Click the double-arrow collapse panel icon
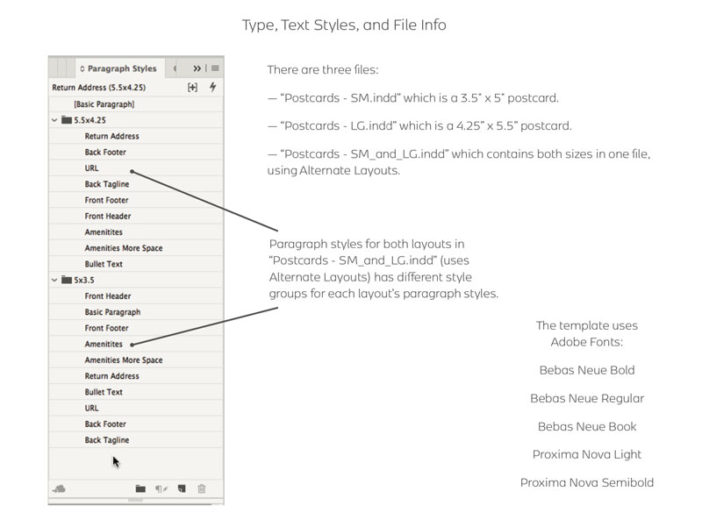This screenshot has width=702, height=520. (198, 68)
